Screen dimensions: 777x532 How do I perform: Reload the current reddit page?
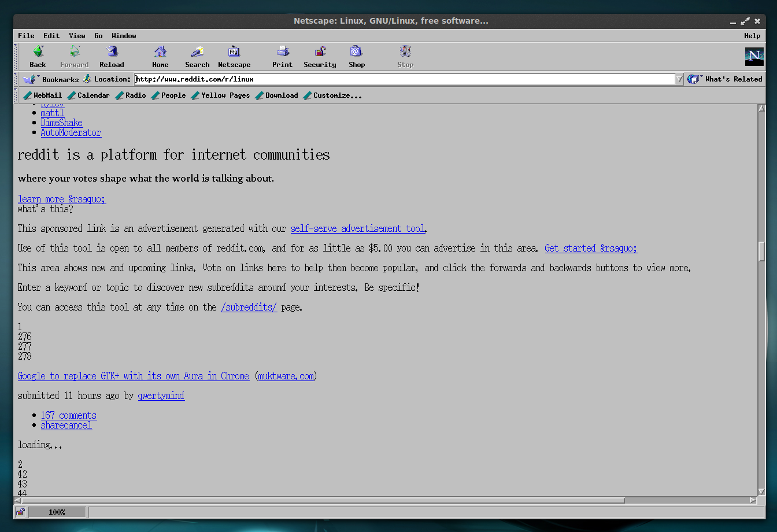tap(111, 56)
